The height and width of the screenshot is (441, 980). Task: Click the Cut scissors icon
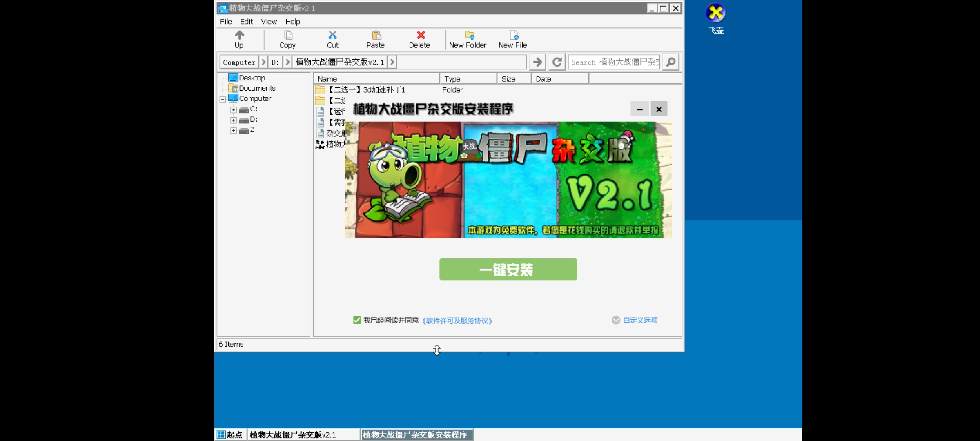point(332,35)
